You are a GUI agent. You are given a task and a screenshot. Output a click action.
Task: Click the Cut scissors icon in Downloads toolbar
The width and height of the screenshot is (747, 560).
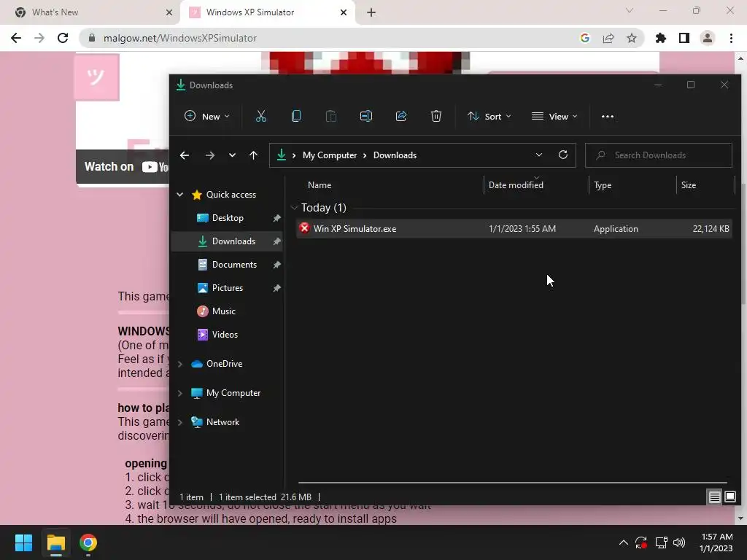pyautogui.click(x=261, y=116)
